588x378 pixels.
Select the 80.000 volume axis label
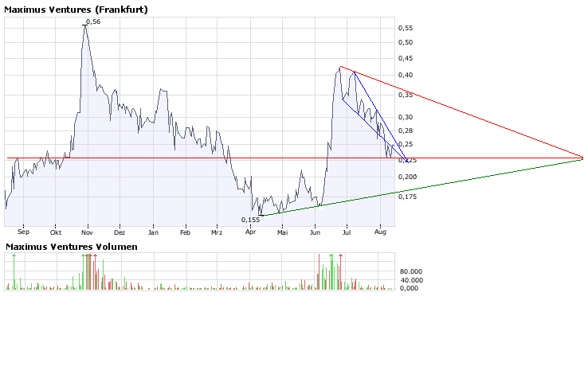(411, 271)
